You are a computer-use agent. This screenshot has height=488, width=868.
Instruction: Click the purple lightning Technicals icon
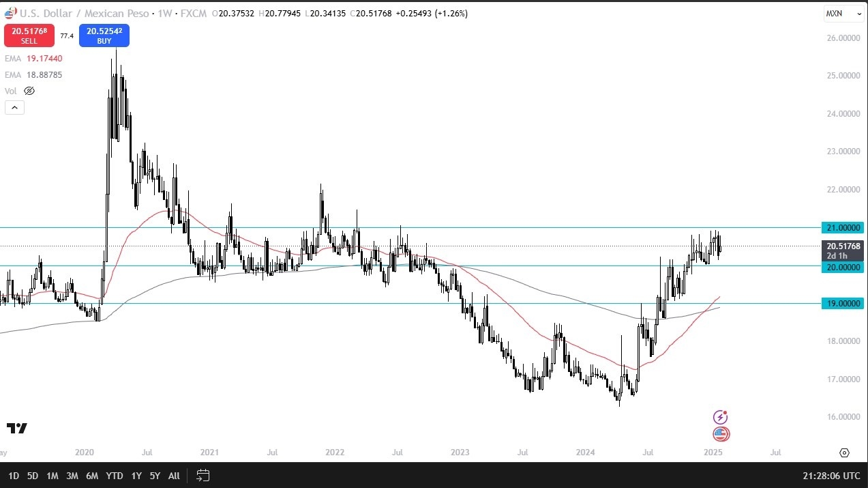click(720, 417)
